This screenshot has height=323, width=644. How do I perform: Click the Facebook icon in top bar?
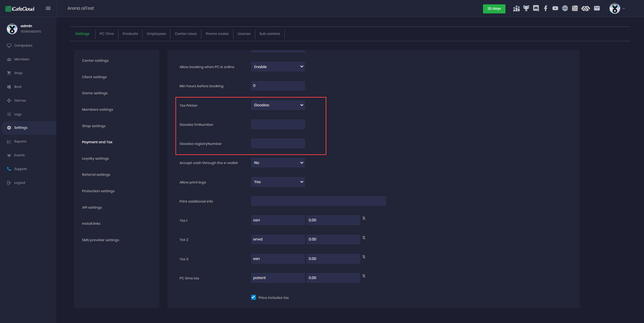coord(546,8)
